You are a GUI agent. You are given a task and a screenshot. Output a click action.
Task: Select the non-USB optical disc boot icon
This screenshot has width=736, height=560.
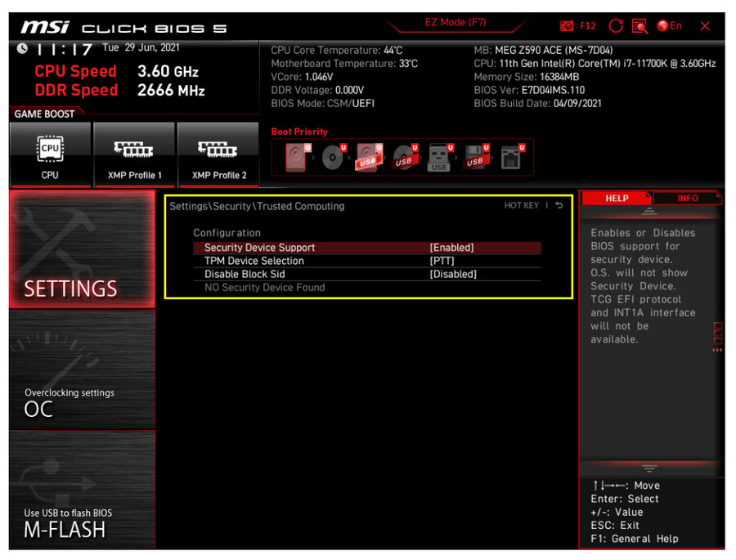point(334,157)
